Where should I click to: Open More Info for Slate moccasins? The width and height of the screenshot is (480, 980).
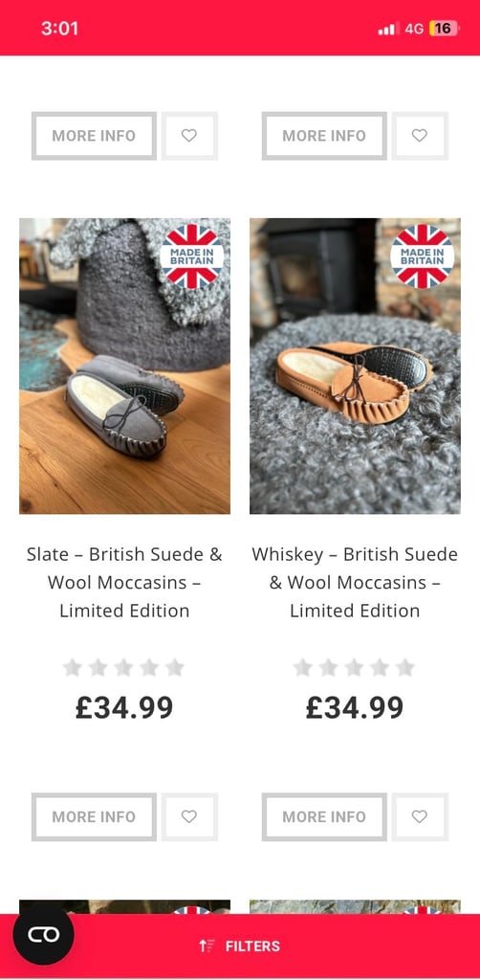pos(94,816)
